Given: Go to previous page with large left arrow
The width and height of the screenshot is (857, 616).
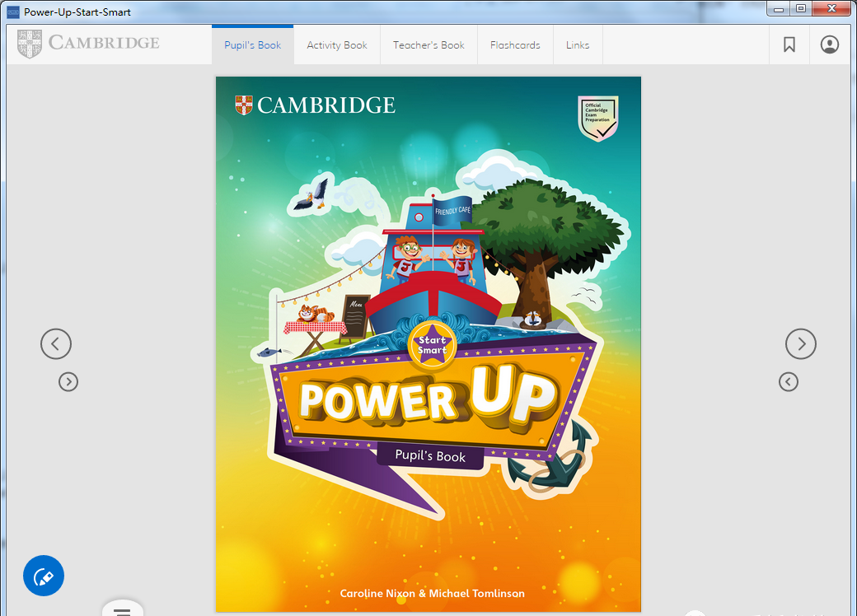Looking at the screenshot, I should tap(56, 344).
